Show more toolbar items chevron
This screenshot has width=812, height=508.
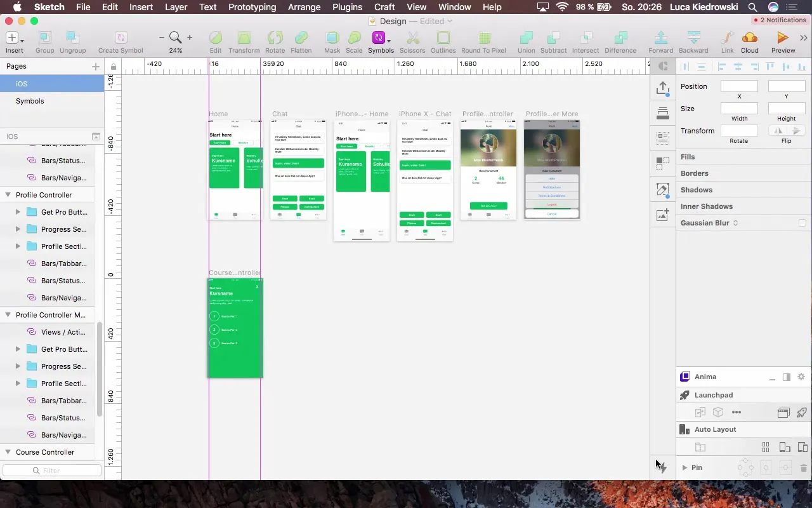click(x=804, y=37)
